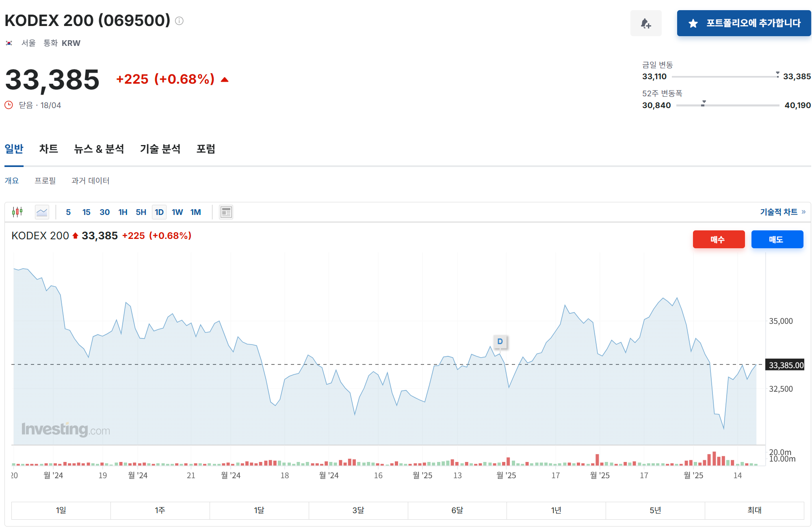
Task: Click the alert bell icon
Action: (x=645, y=23)
